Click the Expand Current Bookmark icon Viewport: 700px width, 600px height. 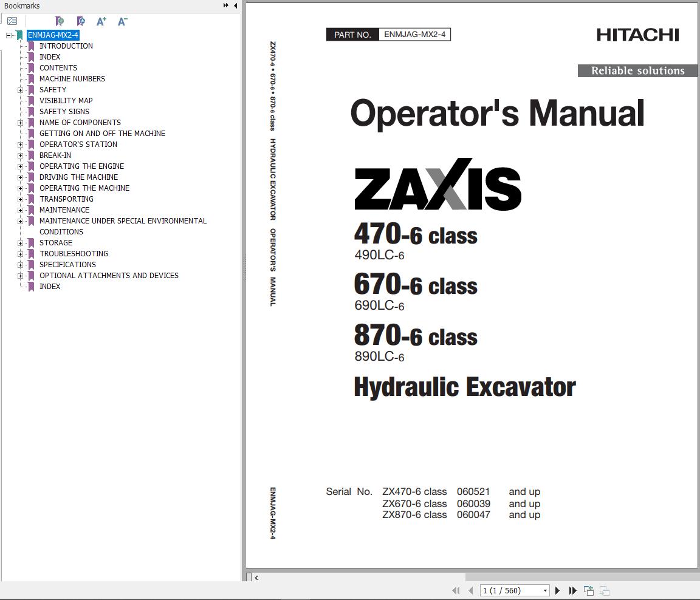[x=80, y=21]
